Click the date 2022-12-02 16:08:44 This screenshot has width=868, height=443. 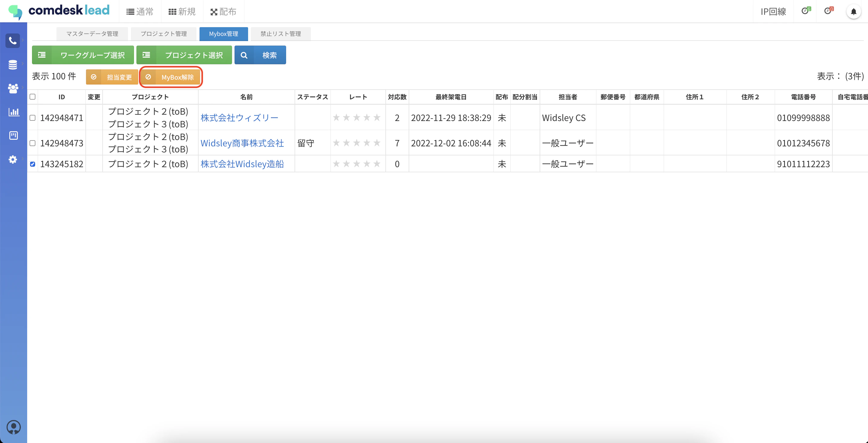tap(451, 143)
